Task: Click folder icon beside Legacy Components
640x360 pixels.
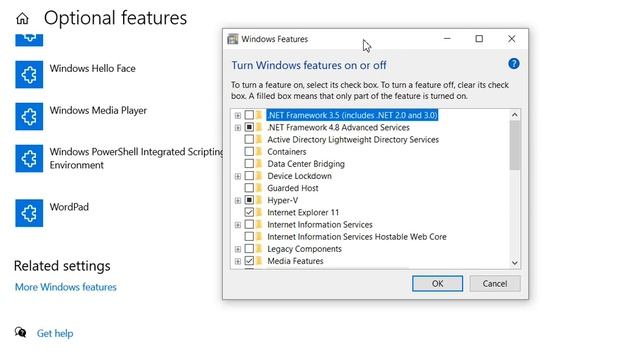Action: (x=259, y=249)
